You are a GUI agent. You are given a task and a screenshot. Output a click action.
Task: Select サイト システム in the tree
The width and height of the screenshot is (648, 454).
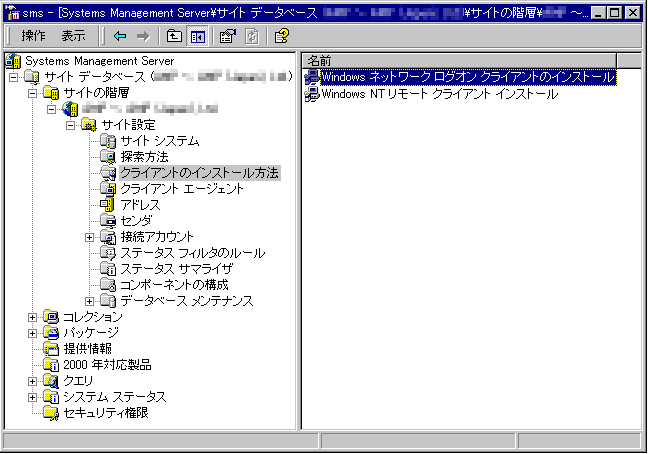(160, 141)
